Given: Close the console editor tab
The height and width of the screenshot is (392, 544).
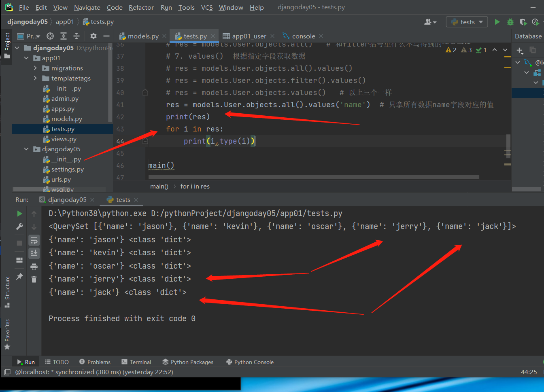Looking at the screenshot, I should pyautogui.click(x=321, y=36).
